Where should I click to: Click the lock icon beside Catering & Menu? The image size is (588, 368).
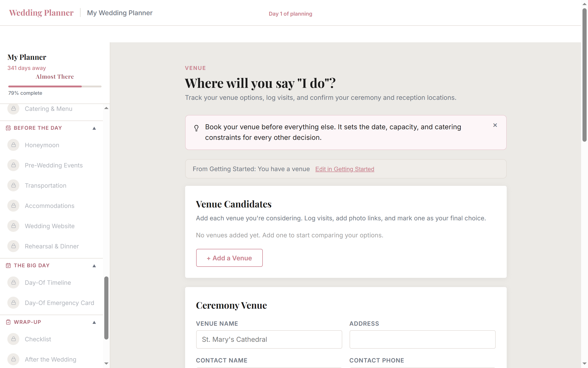pyautogui.click(x=13, y=109)
